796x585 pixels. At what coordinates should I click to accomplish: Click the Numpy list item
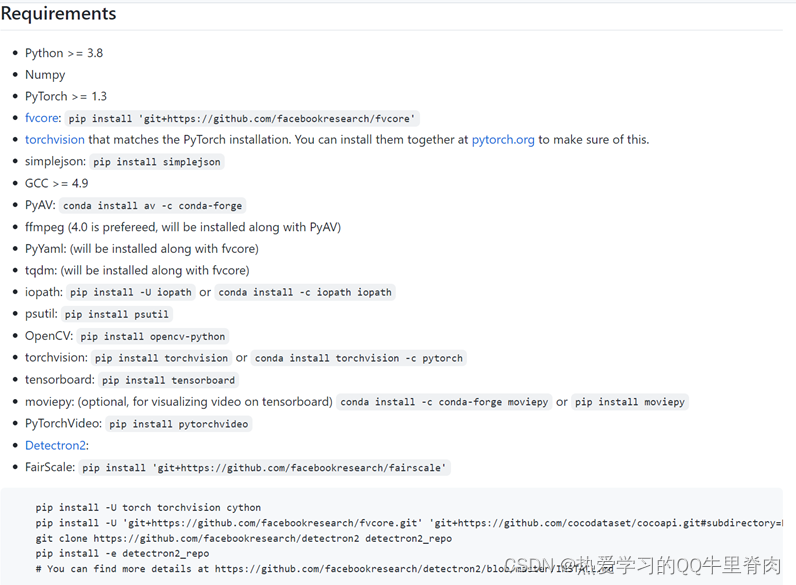tap(45, 75)
